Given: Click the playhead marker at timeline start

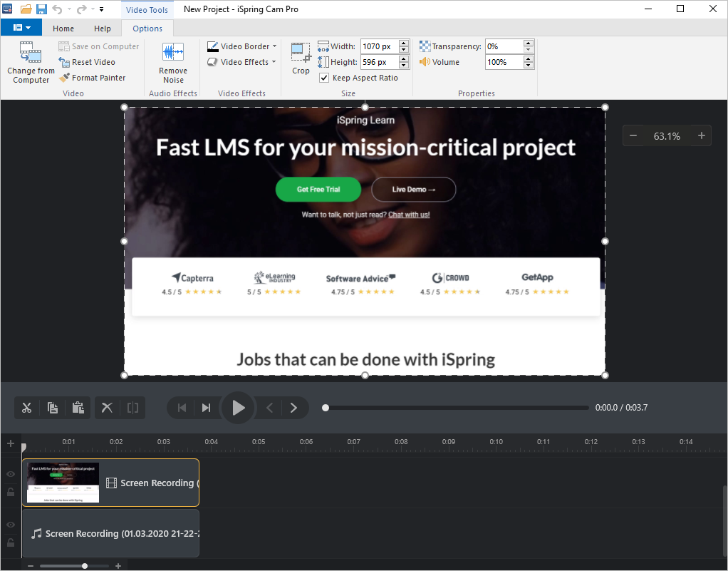Looking at the screenshot, I should [24, 448].
